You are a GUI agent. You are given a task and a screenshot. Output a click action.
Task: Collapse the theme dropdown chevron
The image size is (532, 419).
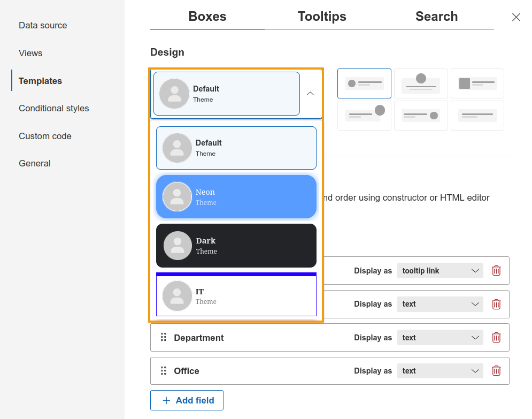click(x=310, y=94)
